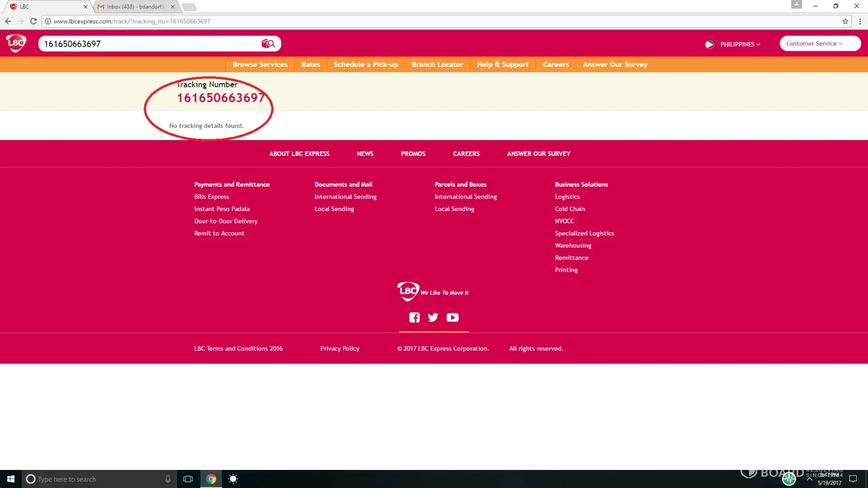Bookmark this page with the star icon

(845, 21)
